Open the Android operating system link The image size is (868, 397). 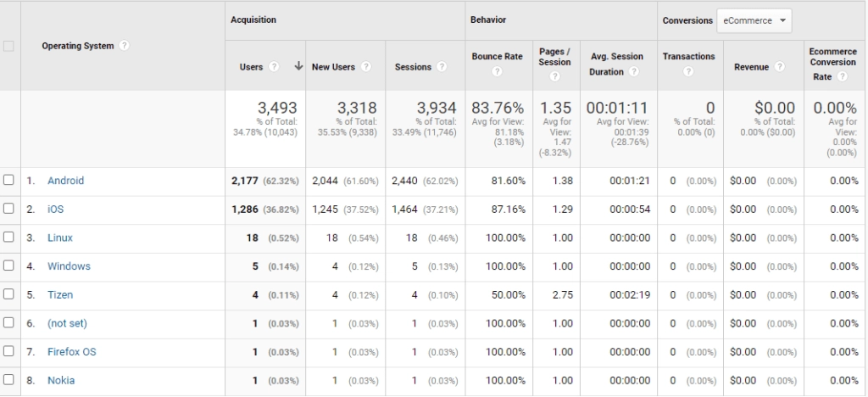(65, 181)
